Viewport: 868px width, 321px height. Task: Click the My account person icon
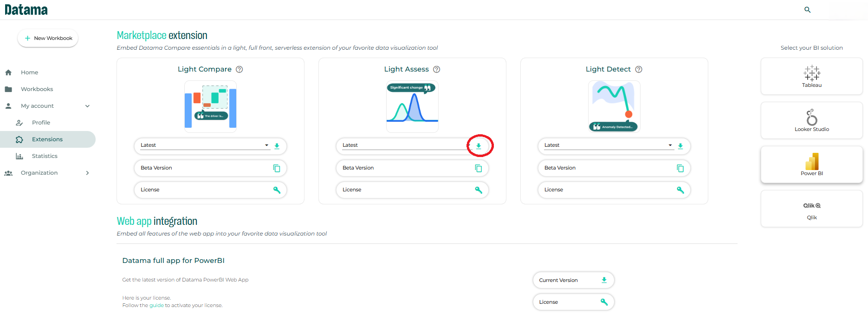pos(8,106)
